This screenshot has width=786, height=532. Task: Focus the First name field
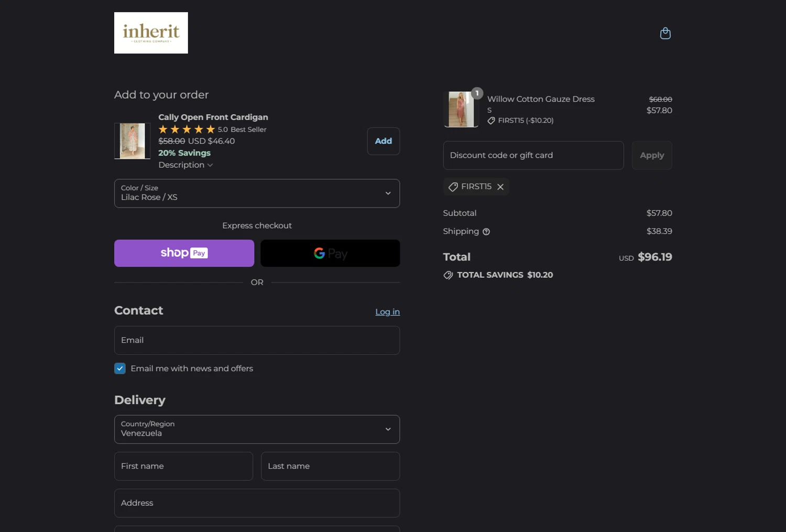click(183, 466)
